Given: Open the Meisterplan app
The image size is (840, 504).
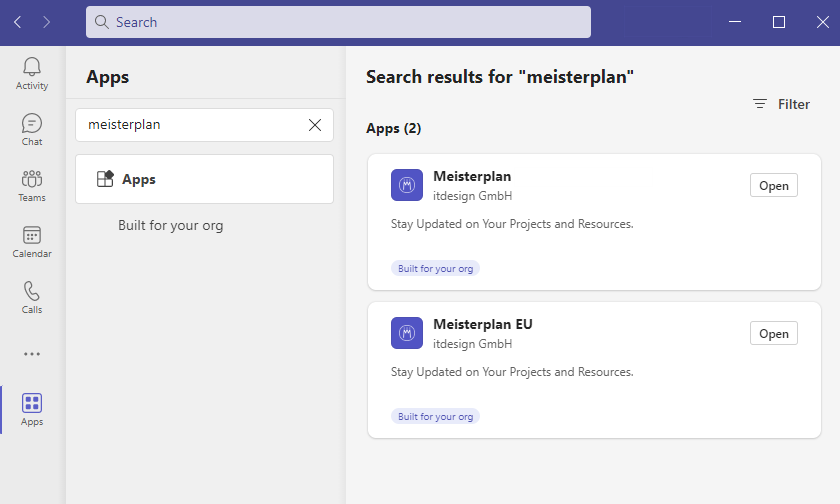Looking at the screenshot, I should pos(774,185).
